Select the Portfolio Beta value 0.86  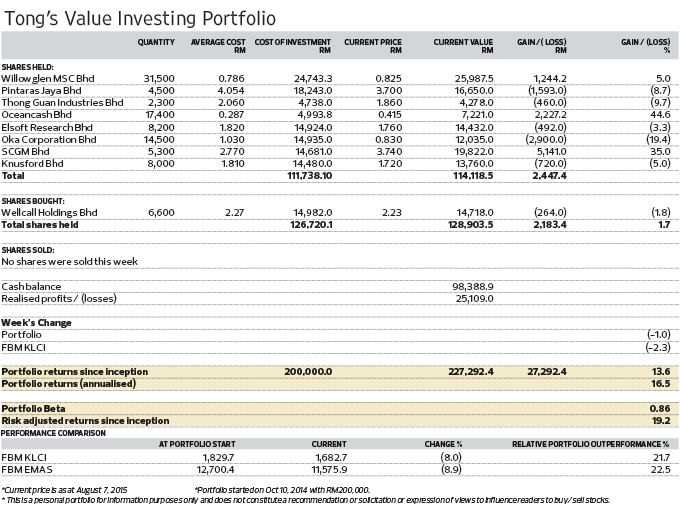pos(660,408)
